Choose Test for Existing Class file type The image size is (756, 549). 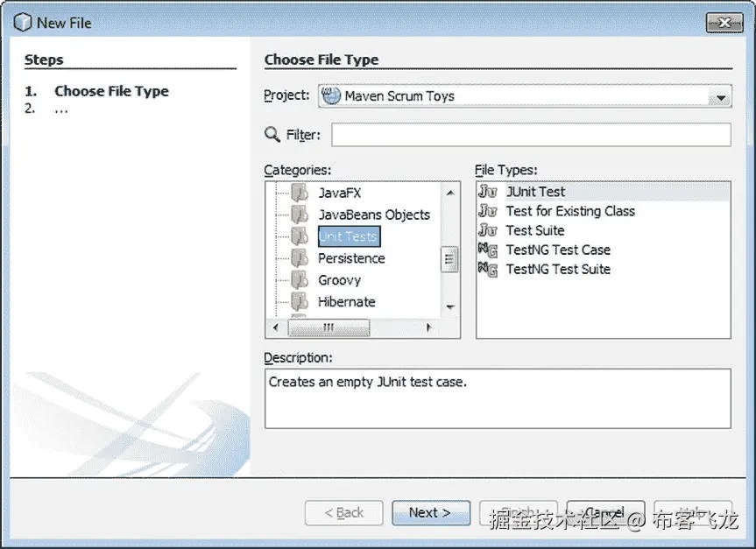pos(603,211)
